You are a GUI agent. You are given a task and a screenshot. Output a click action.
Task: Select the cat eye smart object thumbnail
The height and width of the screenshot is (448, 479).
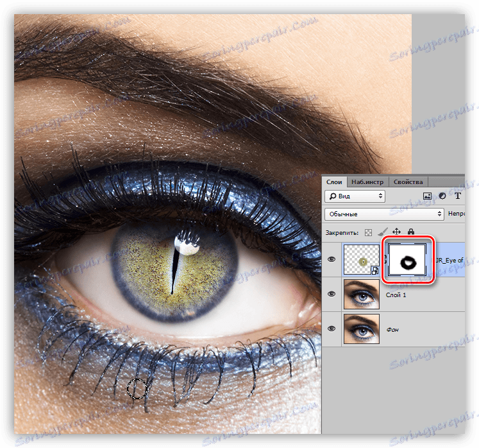[x=362, y=260]
